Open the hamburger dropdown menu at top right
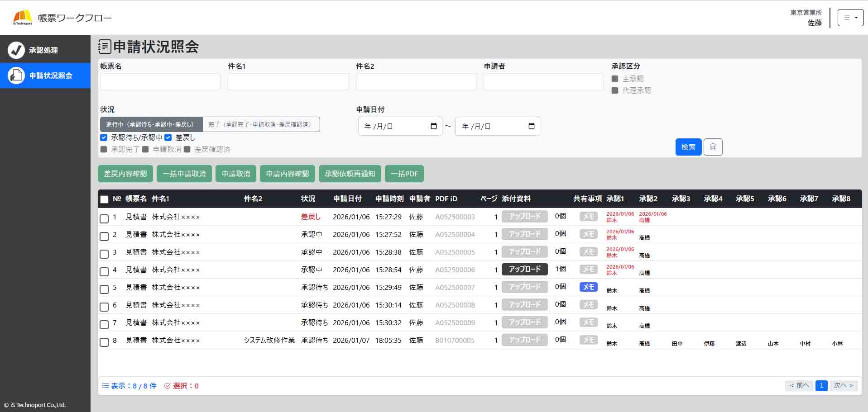The image size is (868, 412). tap(850, 18)
